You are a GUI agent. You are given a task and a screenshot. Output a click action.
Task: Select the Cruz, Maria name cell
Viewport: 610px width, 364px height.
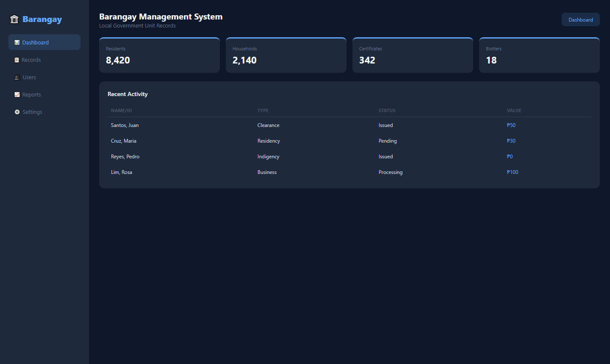(x=124, y=141)
